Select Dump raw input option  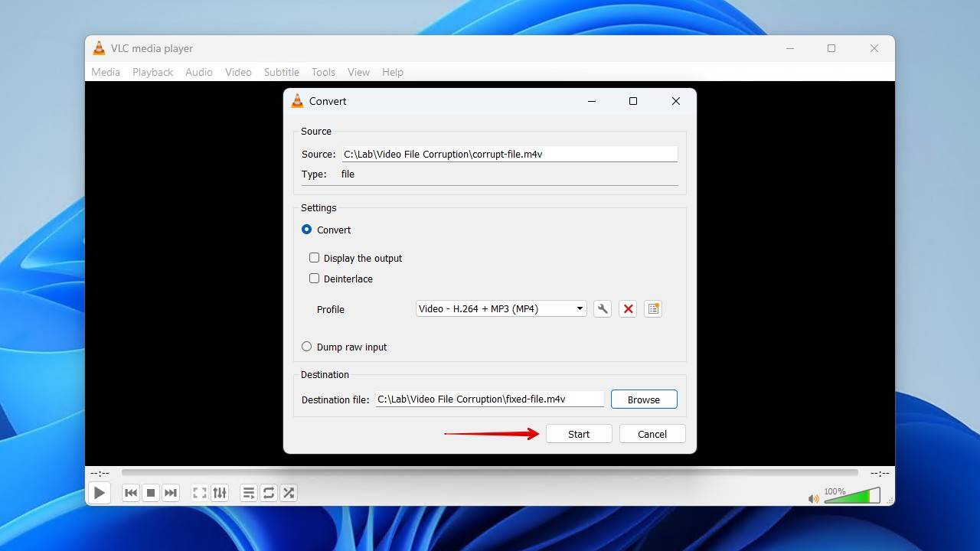[x=307, y=347]
